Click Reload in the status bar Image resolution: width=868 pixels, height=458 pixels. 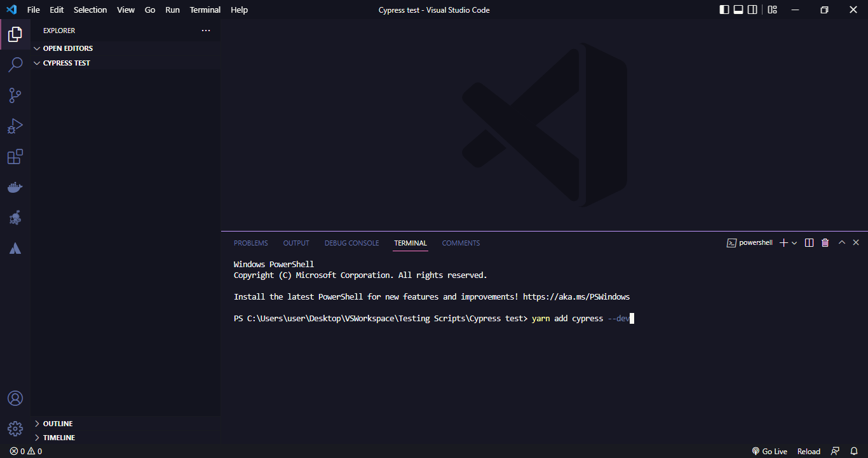tap(808, 451)
